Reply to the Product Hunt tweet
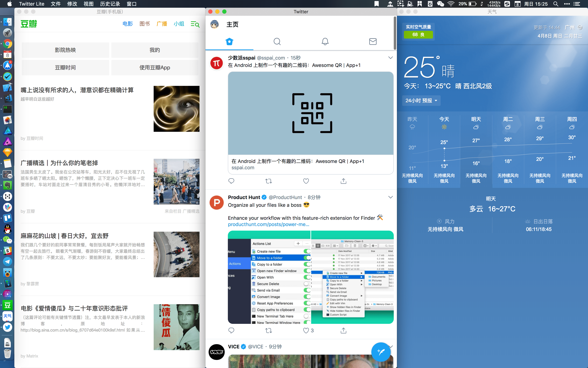Viewport: 588px width, 368px height. 231,330
